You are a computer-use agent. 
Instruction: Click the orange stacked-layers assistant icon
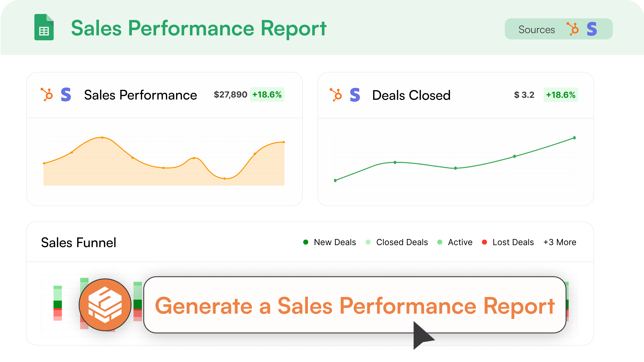pos(105,305)
